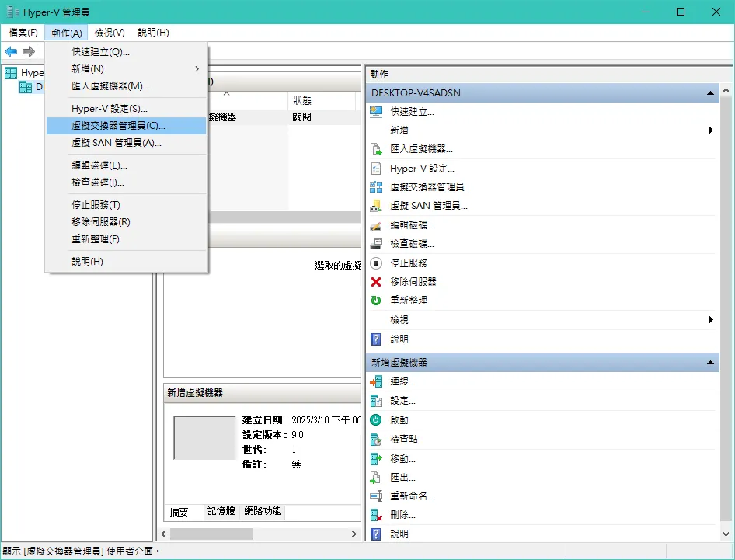Viewport: 735px width, 560px height.
Task: Maximize the Hyper-V window
Action: [x=681, y=12]
